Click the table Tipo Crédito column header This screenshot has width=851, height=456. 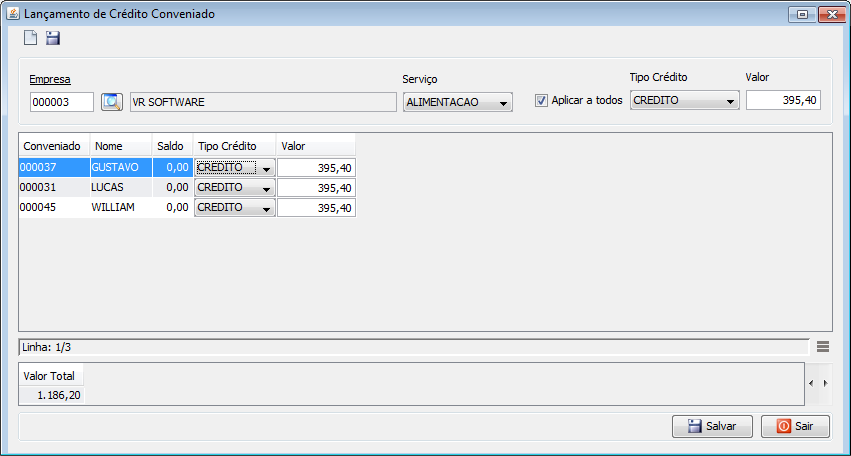(234, 146)
